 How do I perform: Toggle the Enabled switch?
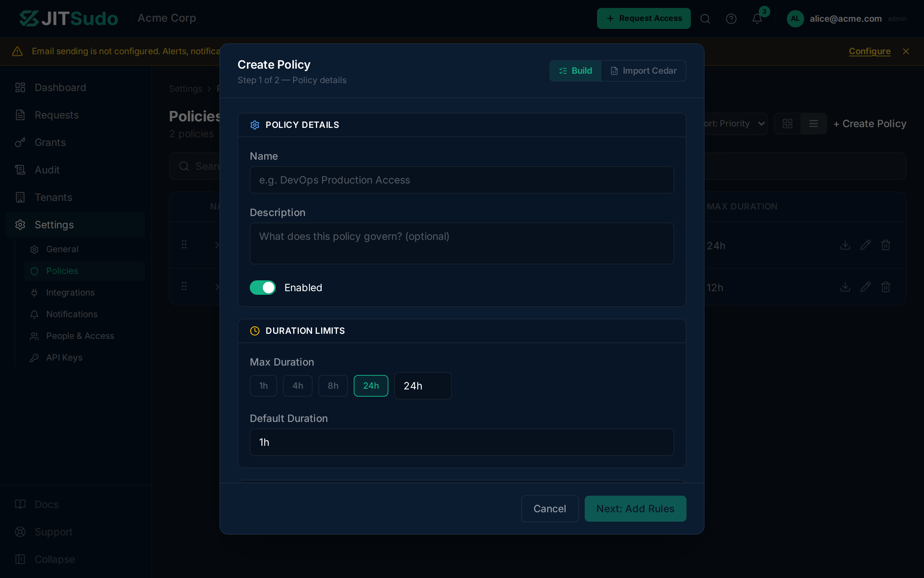[x=262, y=288]
